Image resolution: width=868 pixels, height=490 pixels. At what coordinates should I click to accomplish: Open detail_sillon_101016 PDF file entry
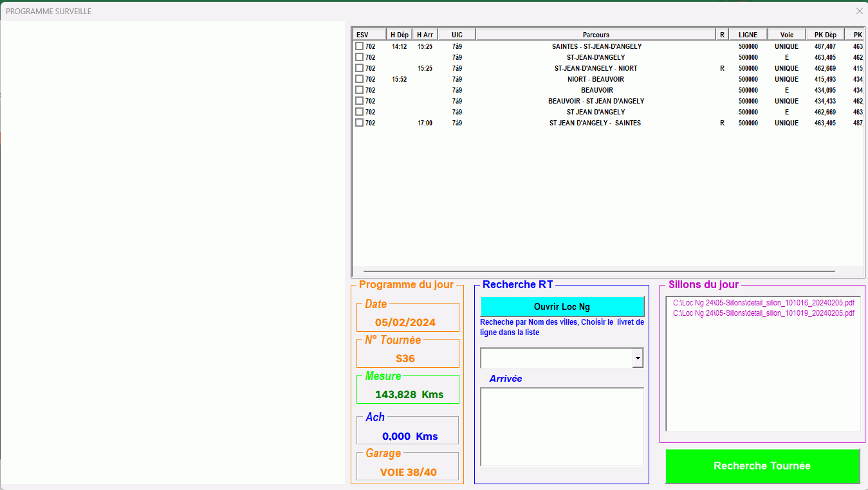[x=763, y=303]
